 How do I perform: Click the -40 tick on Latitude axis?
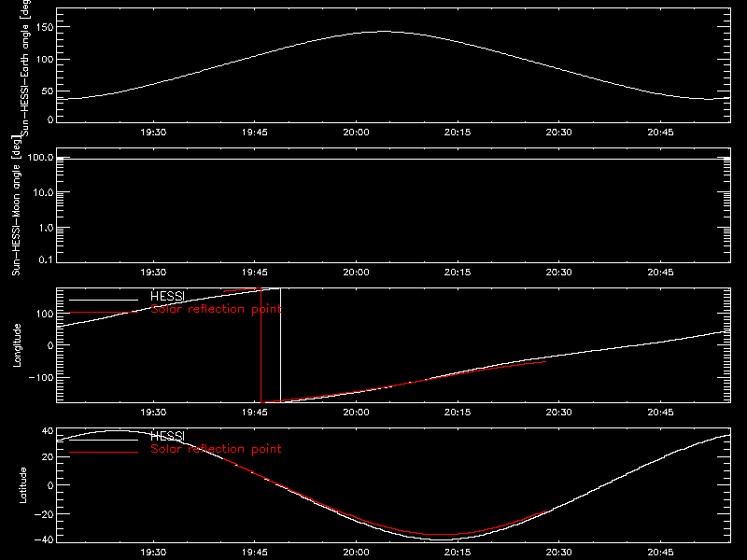[44, 540]
